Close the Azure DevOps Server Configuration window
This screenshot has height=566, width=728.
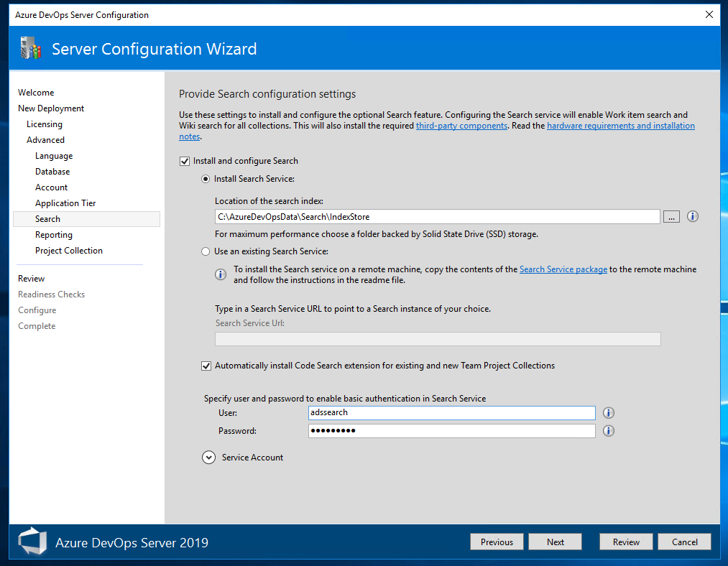point(709,15)
